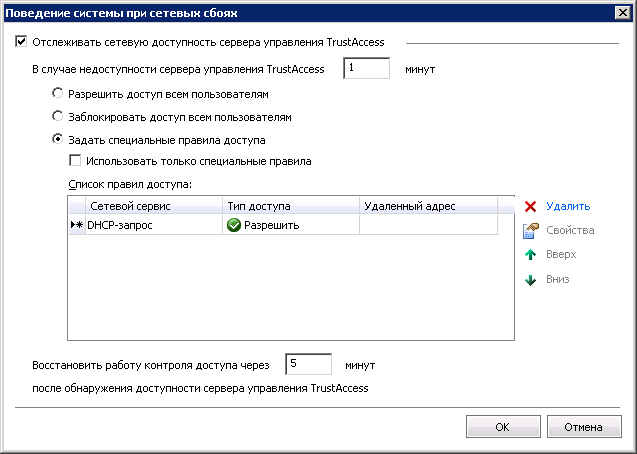The width and height of the screenshot is (637, 454).
Task: Click the 'Тип доступа' column header
Action: (291, 206)
